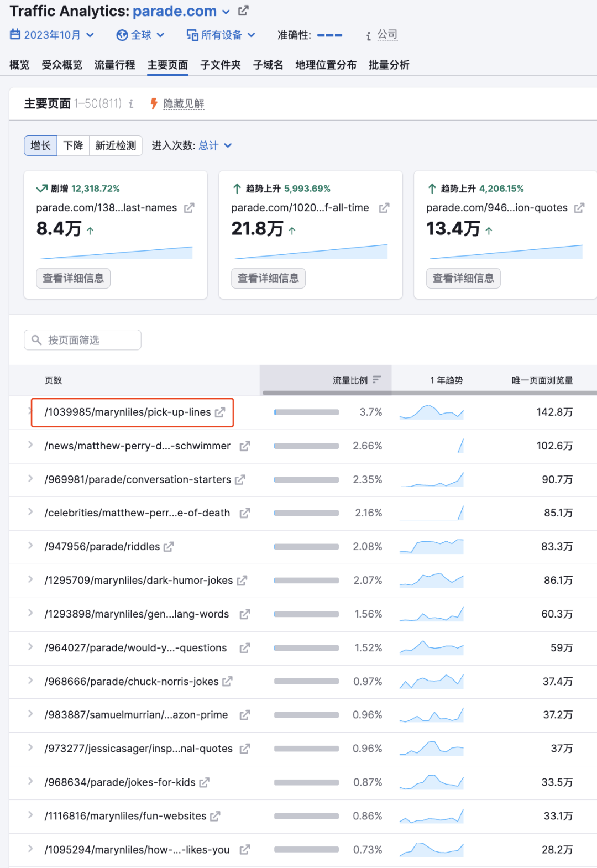The width and height of the screenshot is (597, 868).
Task: Select the 新近检测 filter toggle
Action: point(116,145)
